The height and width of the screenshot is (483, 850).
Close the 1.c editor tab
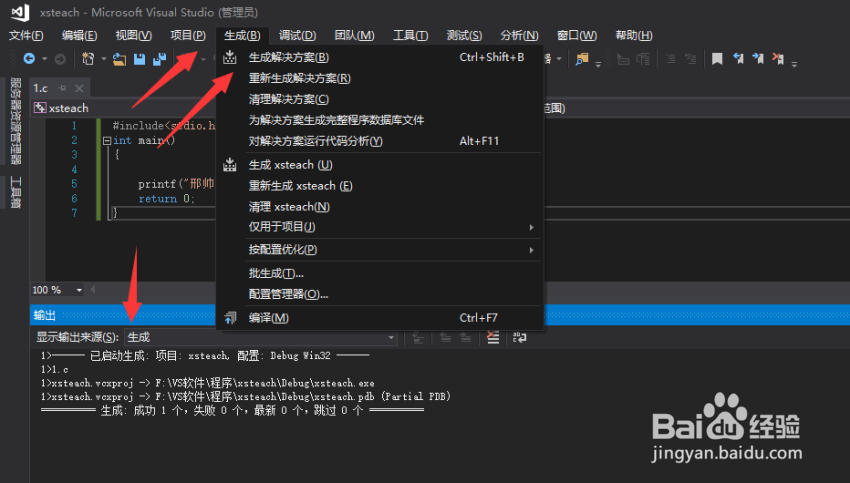pos(79,88)
